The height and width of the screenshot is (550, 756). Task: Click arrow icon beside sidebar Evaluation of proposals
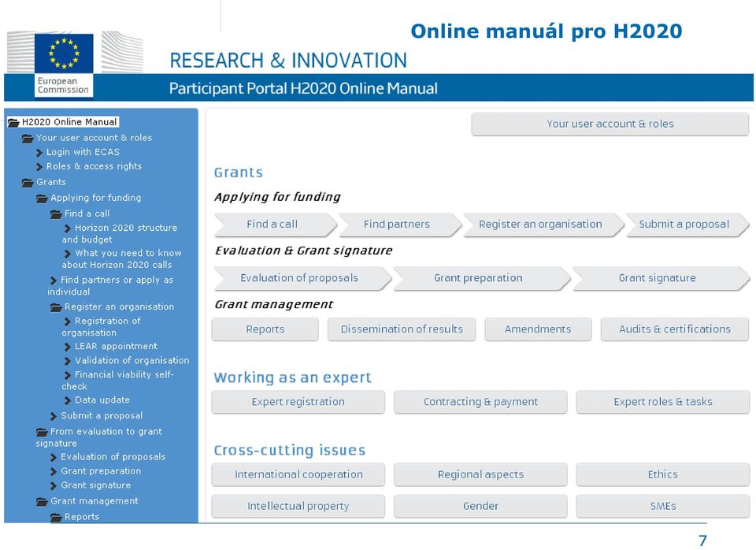click(x=54, y=457)
